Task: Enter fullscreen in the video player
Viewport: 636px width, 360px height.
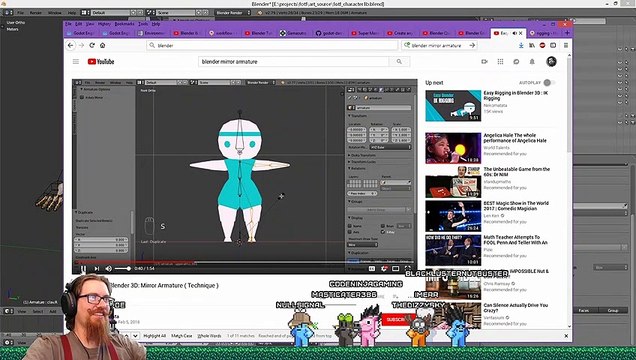Action: (408, 268)
